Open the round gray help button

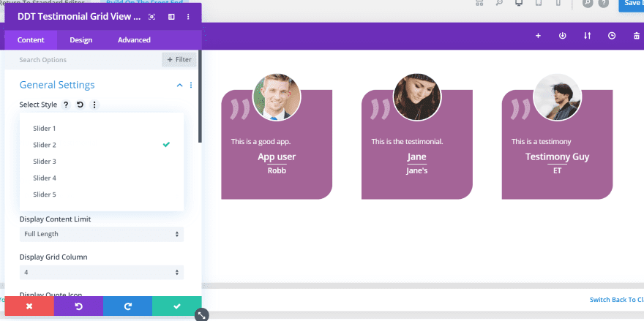pyautogui.click(x=603, y=3)
